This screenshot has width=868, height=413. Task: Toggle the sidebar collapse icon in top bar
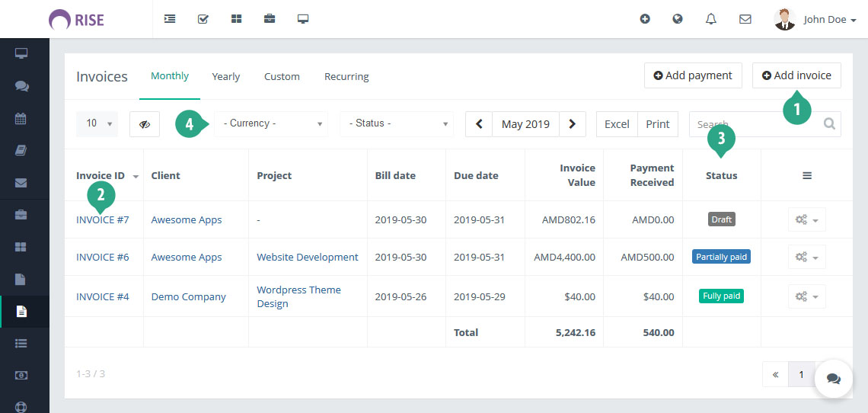[170, 19]
